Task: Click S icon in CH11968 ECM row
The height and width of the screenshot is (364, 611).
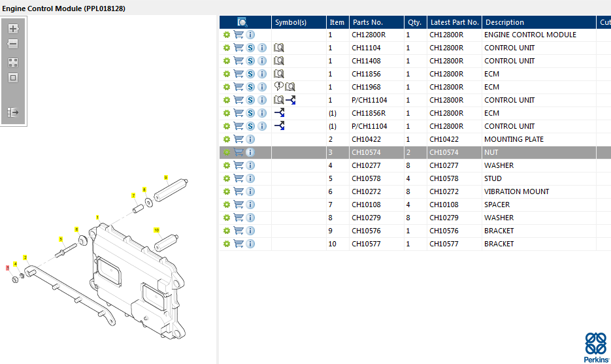Action: 250,87
